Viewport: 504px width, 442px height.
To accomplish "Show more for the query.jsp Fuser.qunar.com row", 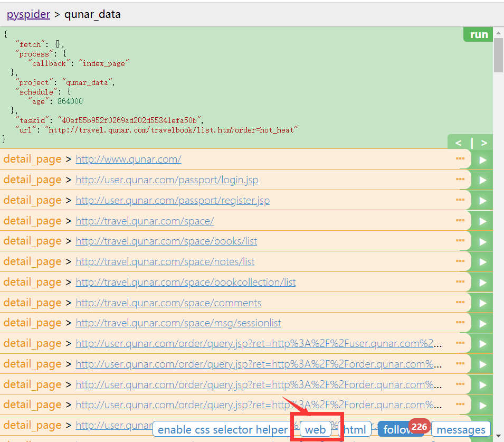I will [460, 343].
